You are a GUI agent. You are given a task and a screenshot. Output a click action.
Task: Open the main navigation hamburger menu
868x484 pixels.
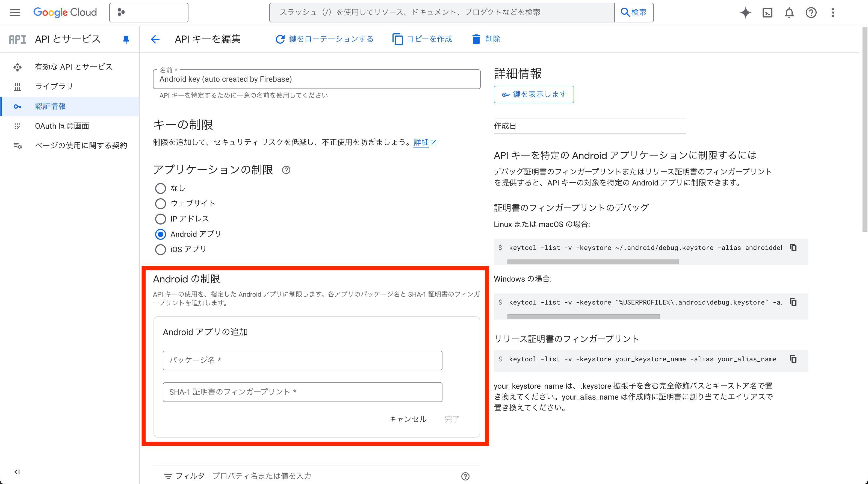[15, 13]
